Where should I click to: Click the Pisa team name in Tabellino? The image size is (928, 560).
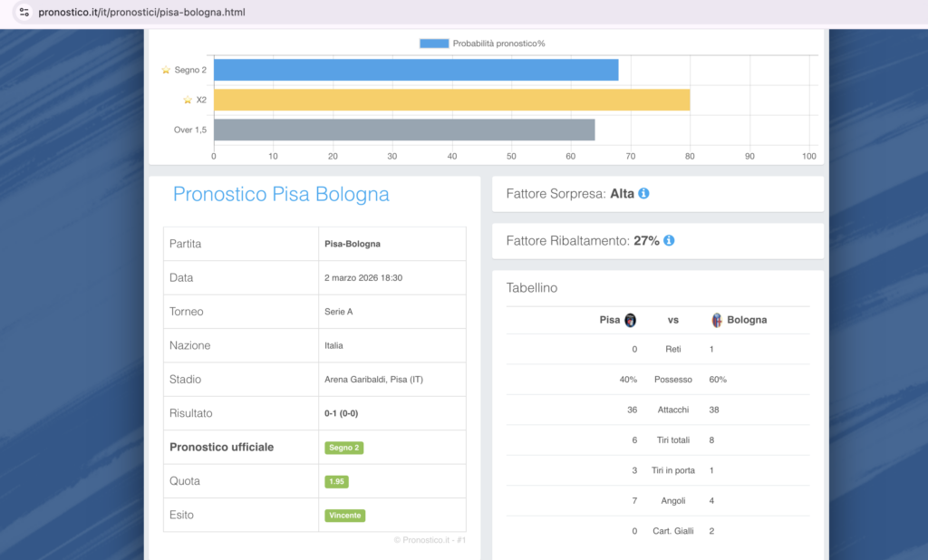(x=610, y=320)
